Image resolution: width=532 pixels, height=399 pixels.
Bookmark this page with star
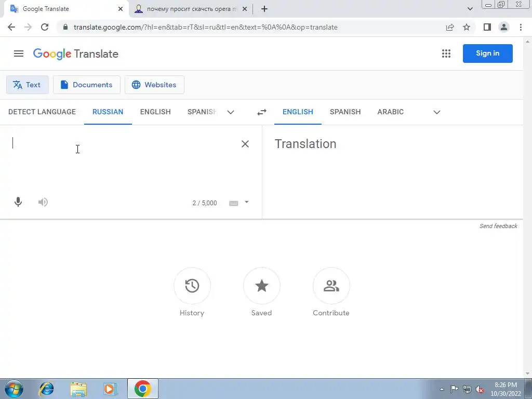[467, 27]
